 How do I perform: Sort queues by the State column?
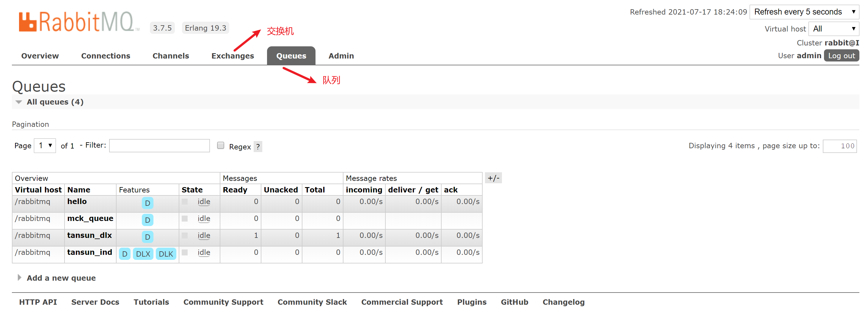(x=192, y=189)
